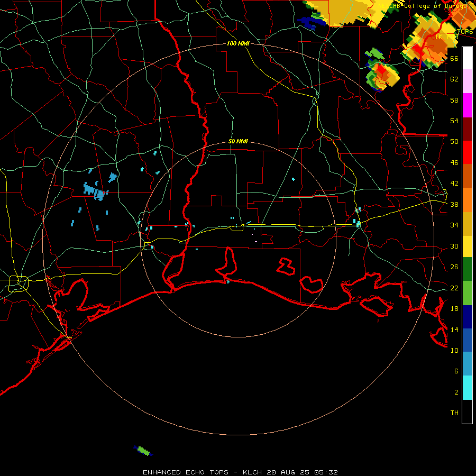Click the 'TH' threshold legend label
The height and width of the screenshot is (476, 476).
(x=454, y=413)
